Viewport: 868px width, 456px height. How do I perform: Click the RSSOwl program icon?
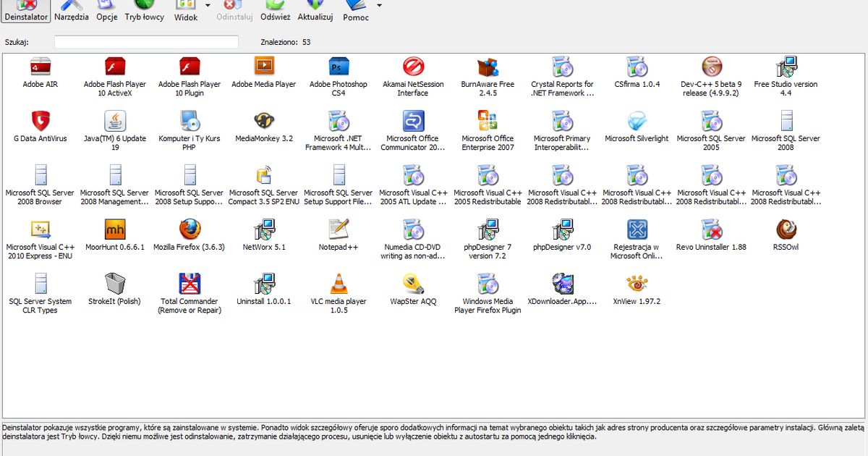coord(786,231)
